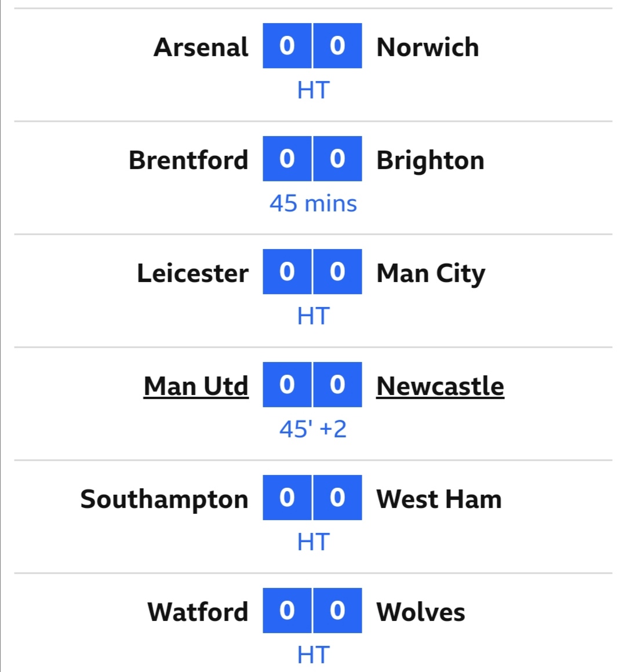Select Watford team name
This screenshot has height=672, width=626.
(198, 612)
